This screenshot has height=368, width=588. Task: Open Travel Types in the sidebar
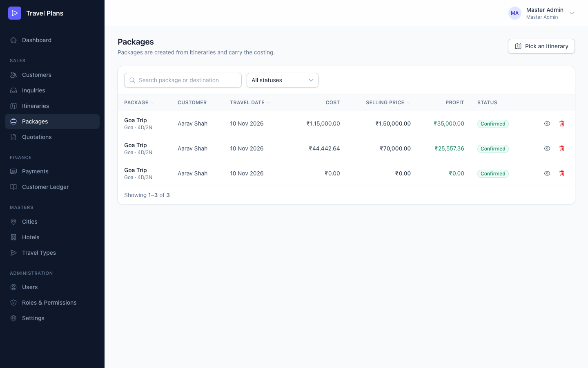point(52,253)
